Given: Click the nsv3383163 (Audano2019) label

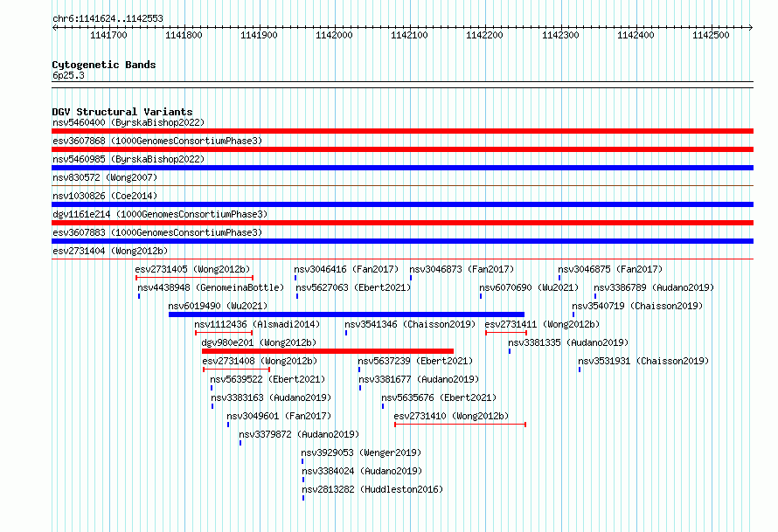Looking at the screenshot, I should (271, 397).
